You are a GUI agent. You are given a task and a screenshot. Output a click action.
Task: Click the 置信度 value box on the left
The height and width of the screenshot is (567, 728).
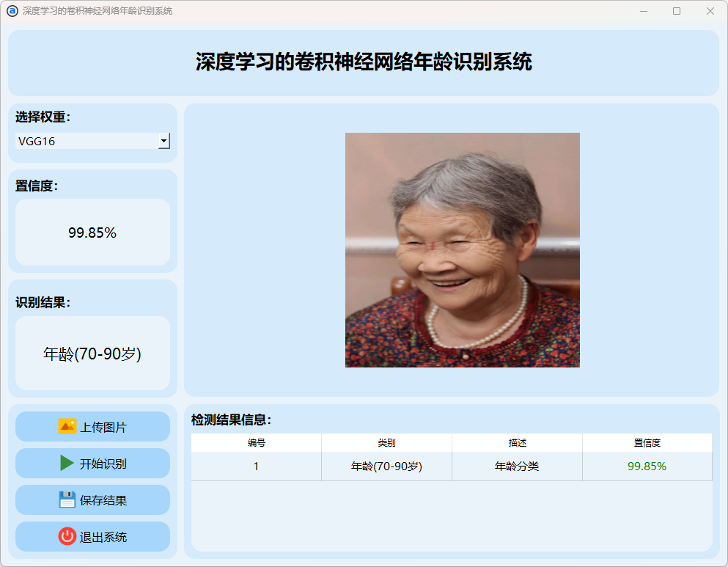click(x=92, y=233)
